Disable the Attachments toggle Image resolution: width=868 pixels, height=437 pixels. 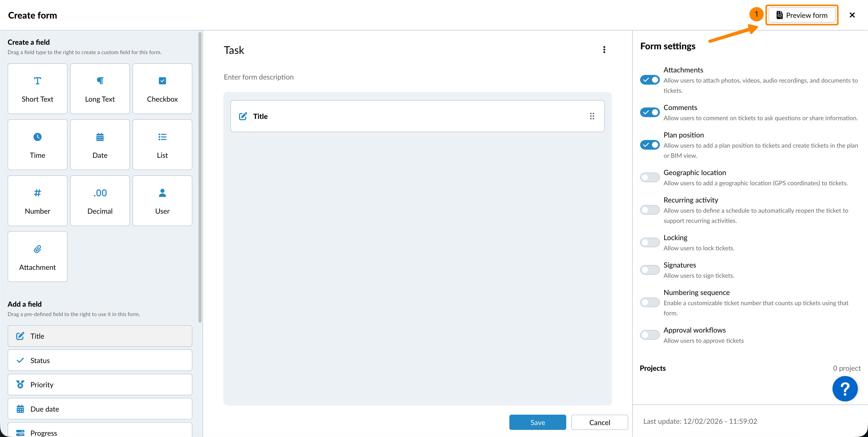(649, 80)
